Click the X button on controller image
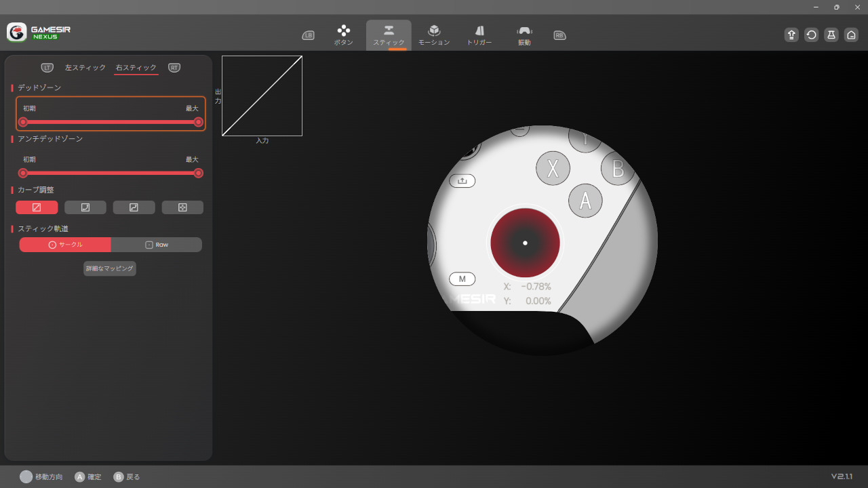 [553, 168]
